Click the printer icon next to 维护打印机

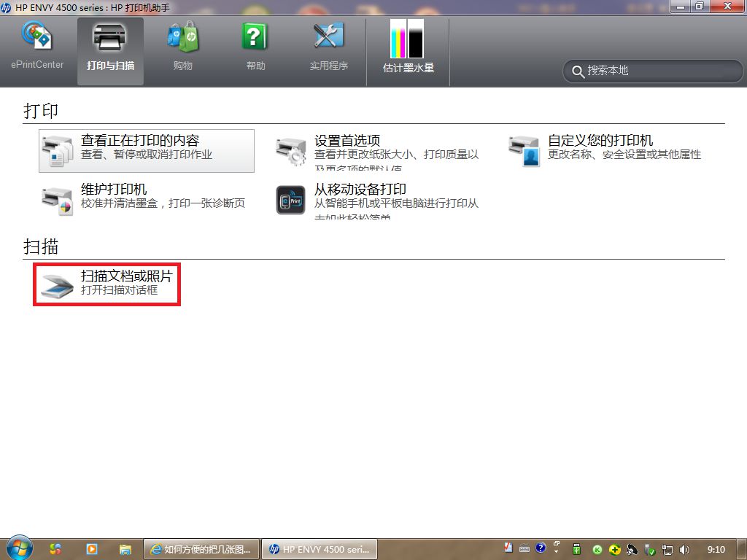[57, 201]
